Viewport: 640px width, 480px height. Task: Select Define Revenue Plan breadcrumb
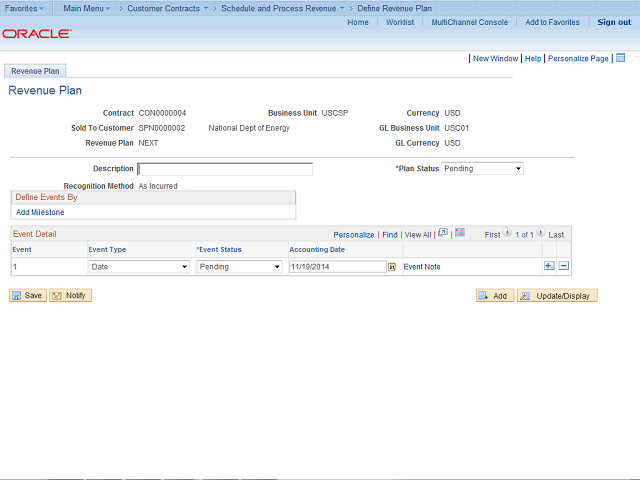[x=394, y=8]
